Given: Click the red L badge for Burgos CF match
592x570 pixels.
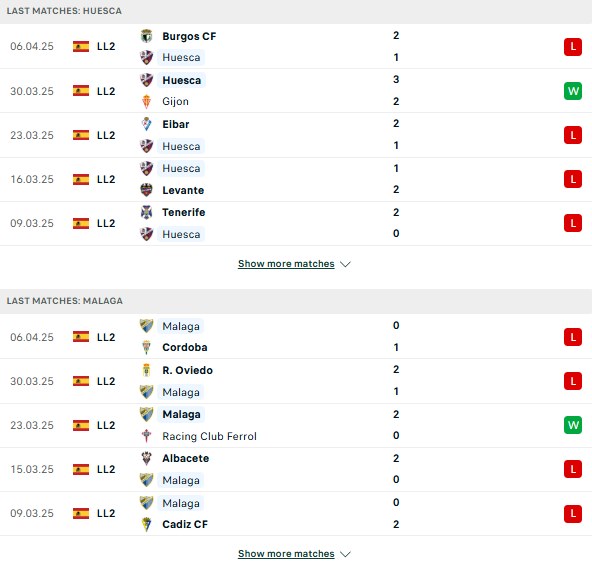Looking at the screenshot, I should [x=573, y=47].
